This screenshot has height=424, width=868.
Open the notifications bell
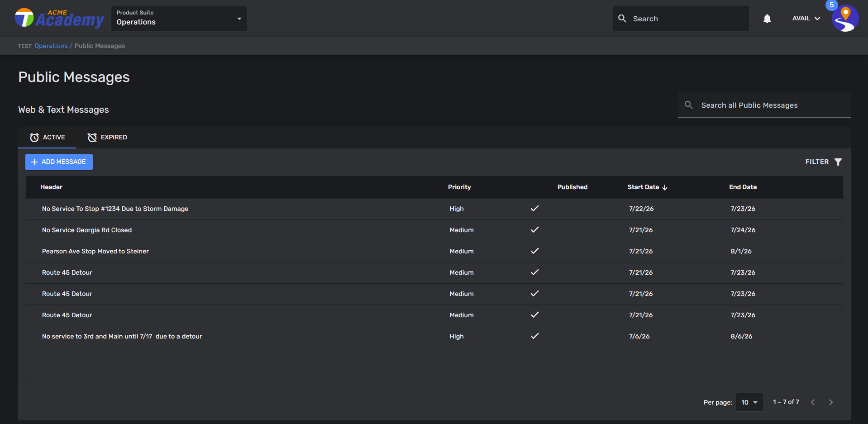tap(767, 19)
